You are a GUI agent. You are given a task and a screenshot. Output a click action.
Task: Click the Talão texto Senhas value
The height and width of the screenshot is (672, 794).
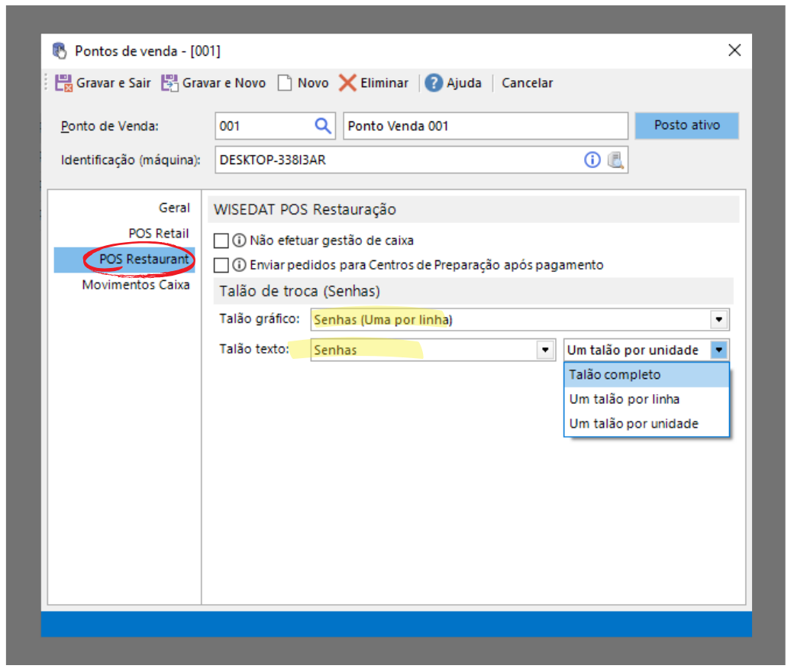(335, 350)
